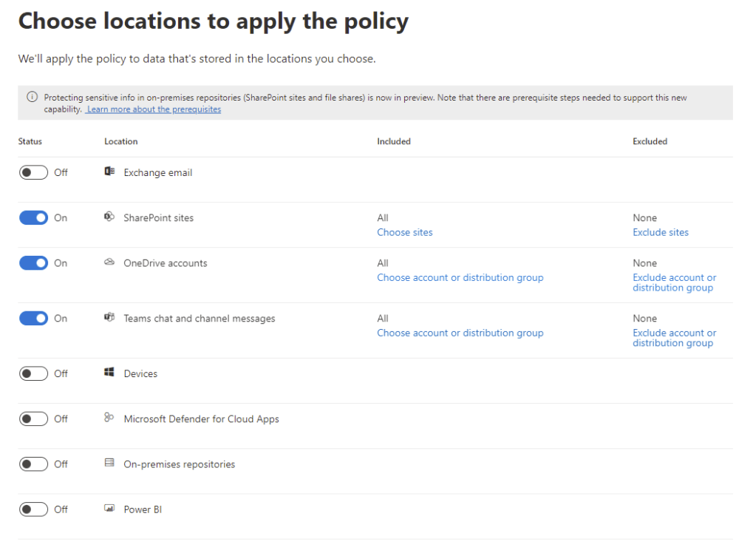
Task: Choose account or distribution group for OneDrive
Action: (460, 277)
